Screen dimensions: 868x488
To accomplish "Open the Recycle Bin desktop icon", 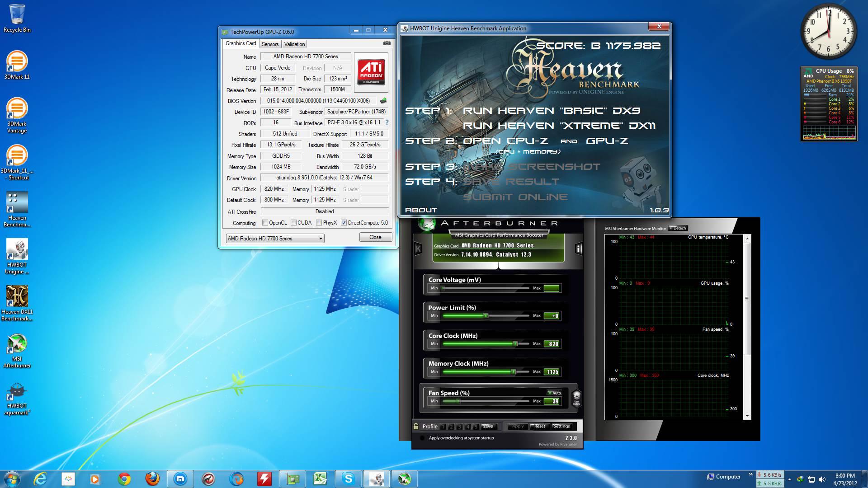I will 17,19.
